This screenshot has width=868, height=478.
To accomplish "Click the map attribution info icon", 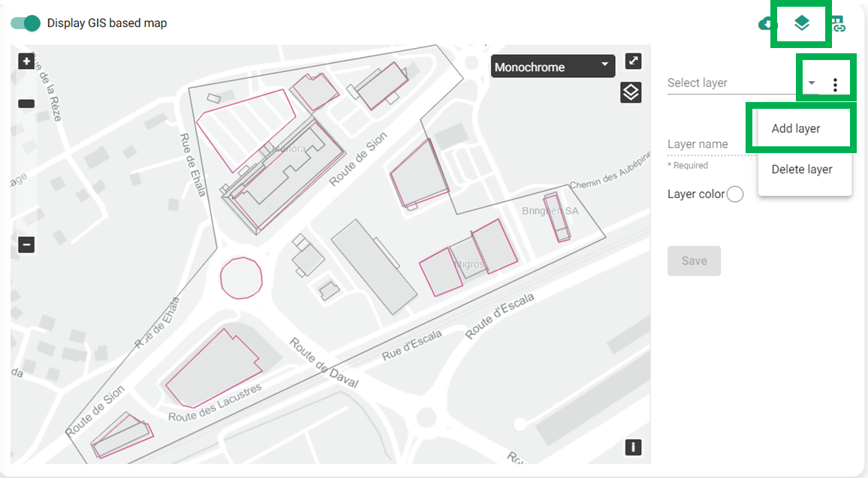I will 633,447.
